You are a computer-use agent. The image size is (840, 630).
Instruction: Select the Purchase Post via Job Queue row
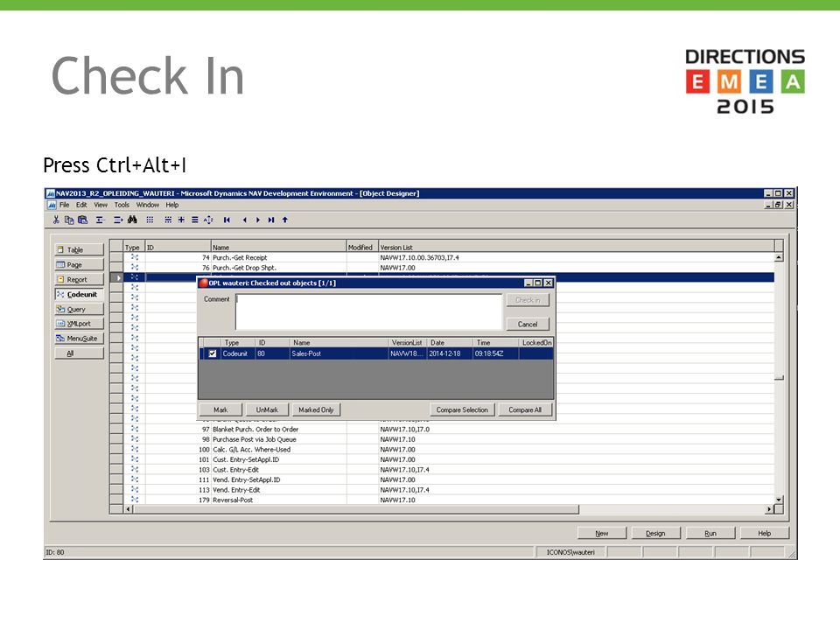pos(449,439)
